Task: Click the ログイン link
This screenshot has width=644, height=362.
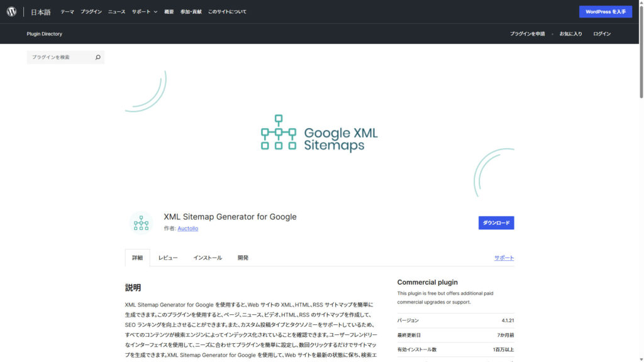Action: pyautogui.click(x=602, y=34)
